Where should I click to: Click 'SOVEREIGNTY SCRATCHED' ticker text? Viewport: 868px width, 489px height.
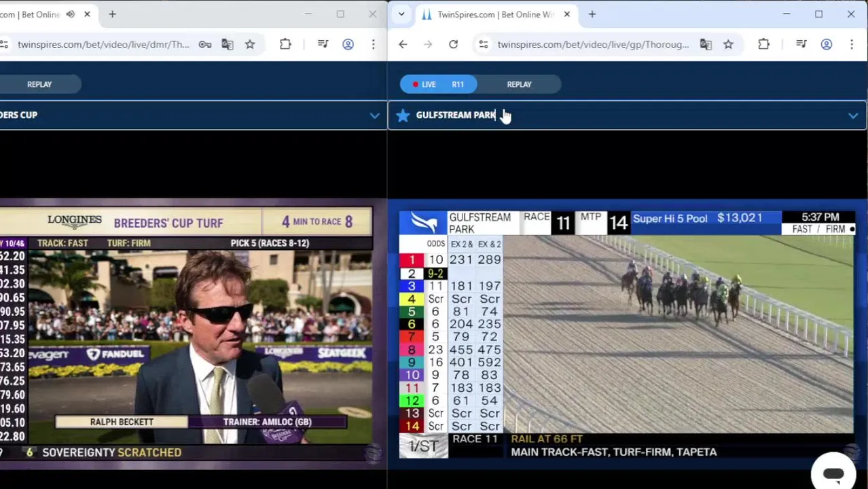coord(111,452)
